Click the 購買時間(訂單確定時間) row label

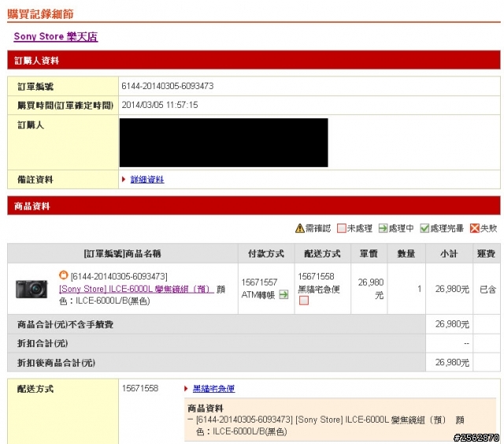(65, 105)
